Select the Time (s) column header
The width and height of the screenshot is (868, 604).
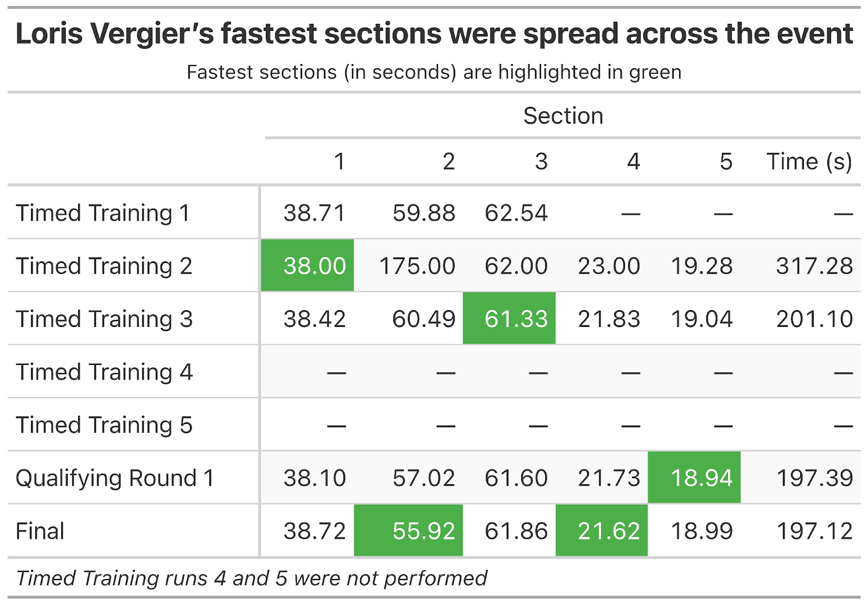tap(809, 162)
